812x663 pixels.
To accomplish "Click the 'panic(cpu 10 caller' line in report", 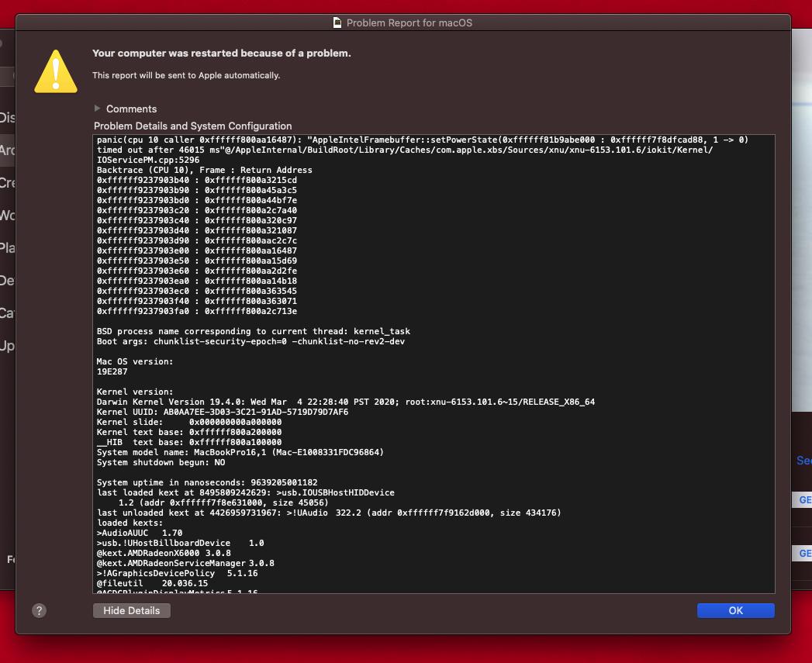I will click(423, 140).
